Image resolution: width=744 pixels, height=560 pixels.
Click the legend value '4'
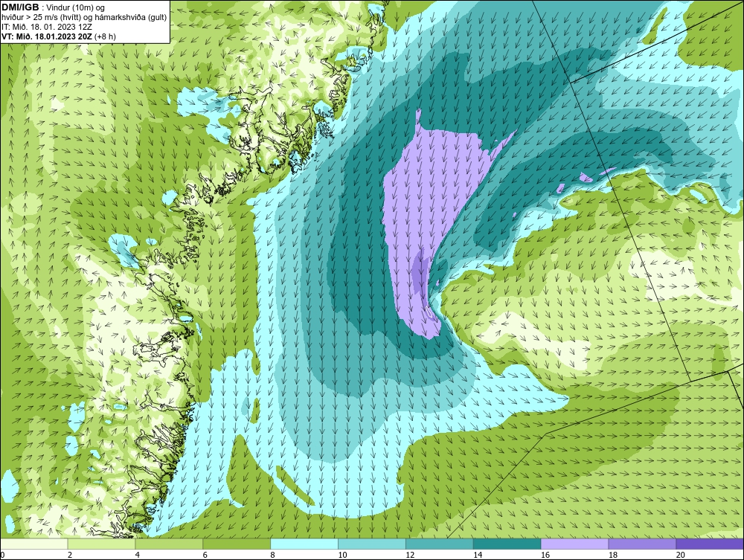pyautogui.click(x=137, y=555)
